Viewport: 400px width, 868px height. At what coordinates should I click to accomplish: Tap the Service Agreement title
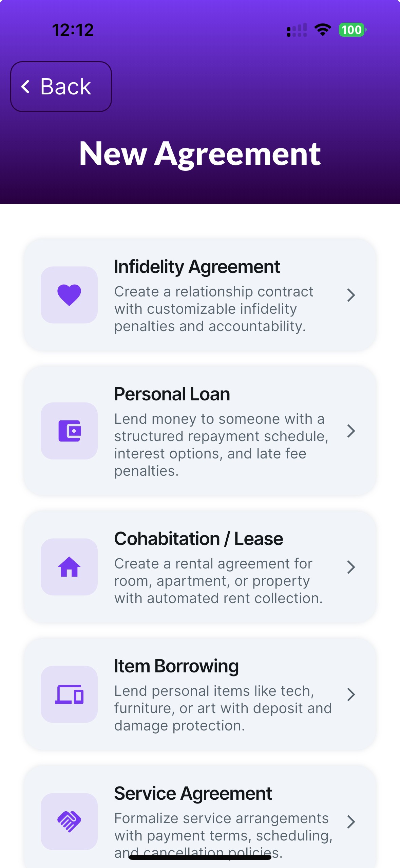click(193, 793)
